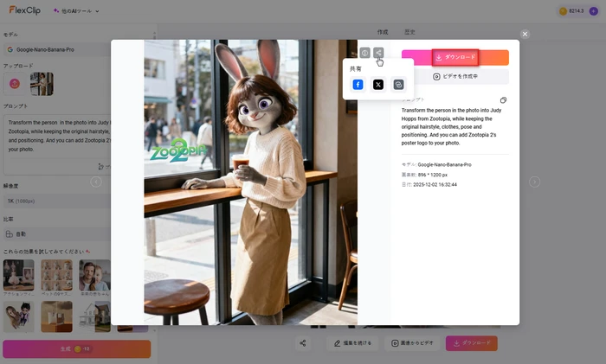Click the share icon in the bottom bar
This screenshot has width=606, height=364.
[x=303, y=343]
